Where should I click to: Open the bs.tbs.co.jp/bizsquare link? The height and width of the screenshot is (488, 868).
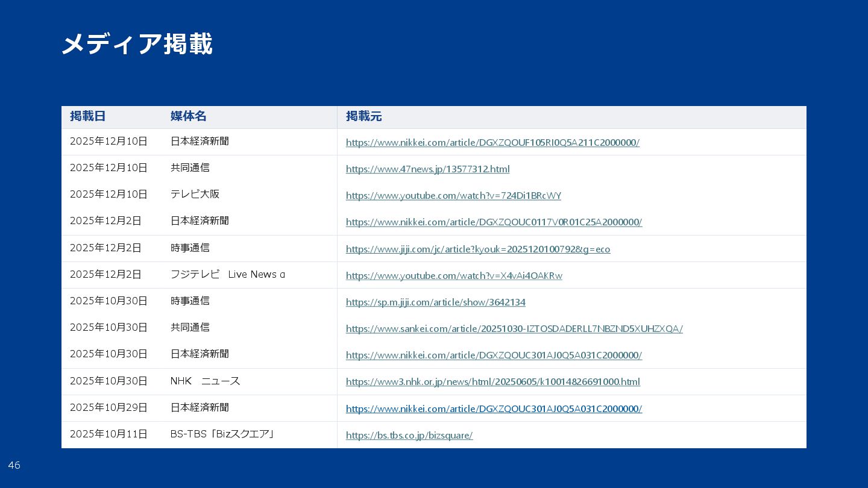[409, 435]
